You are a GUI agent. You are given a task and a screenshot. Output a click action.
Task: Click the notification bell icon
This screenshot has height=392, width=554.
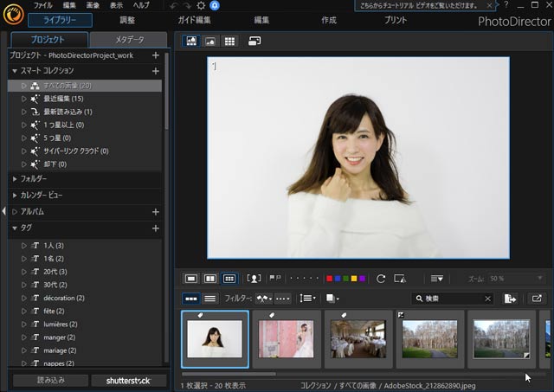coord(215,5)
